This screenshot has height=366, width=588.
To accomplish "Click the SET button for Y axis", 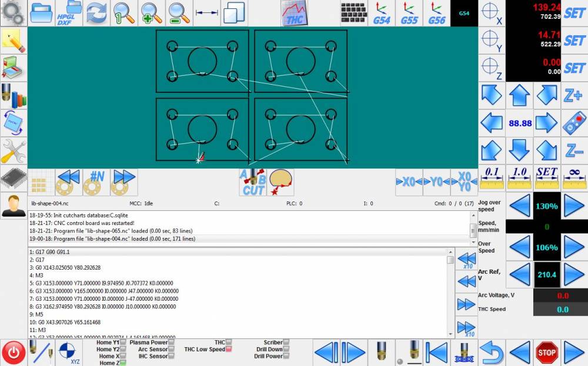I will [574, 41].
